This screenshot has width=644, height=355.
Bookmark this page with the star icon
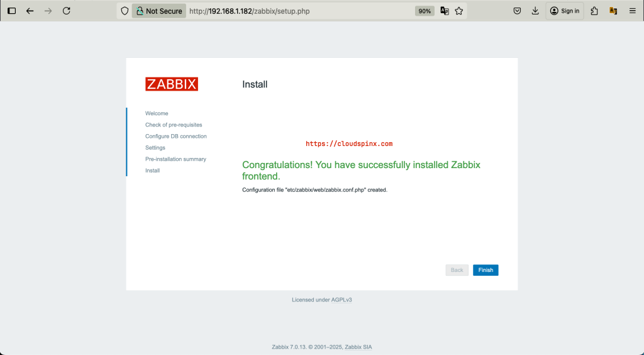click(x=458, y=11)
